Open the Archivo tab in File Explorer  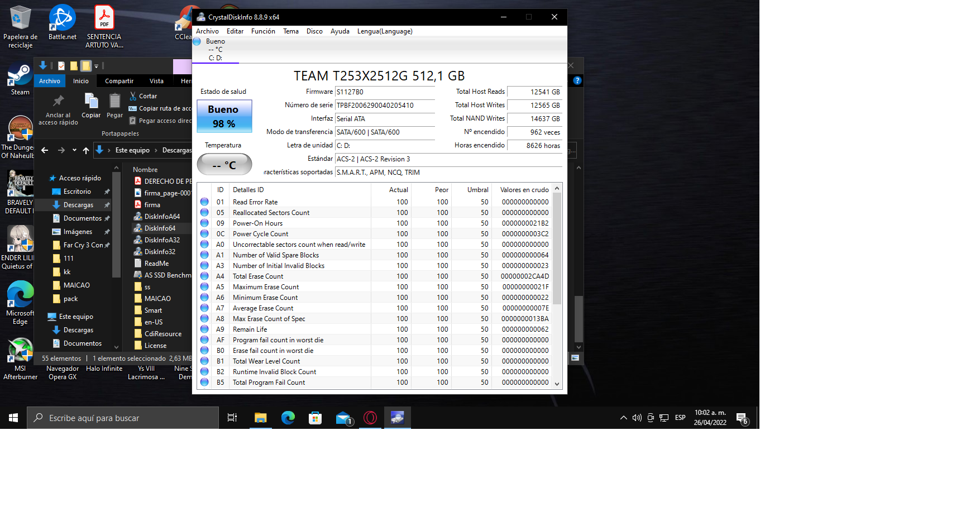point(50,81)
